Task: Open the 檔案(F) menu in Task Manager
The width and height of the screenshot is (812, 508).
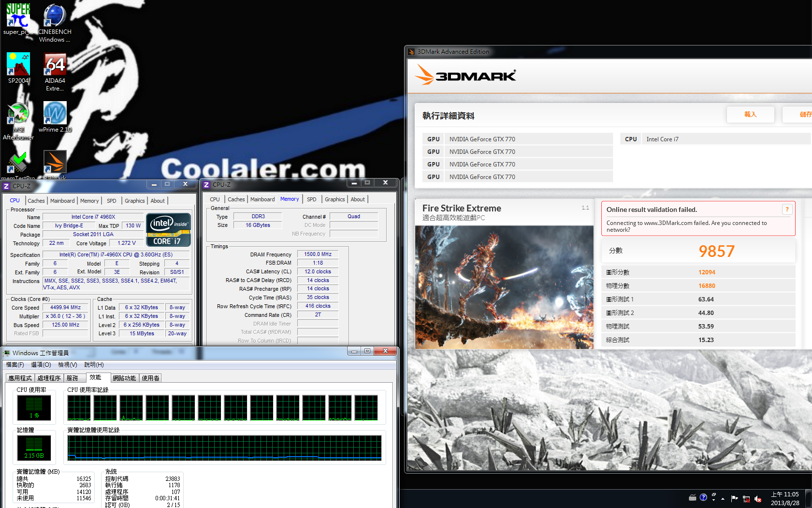Action: [x=15, y=365]
